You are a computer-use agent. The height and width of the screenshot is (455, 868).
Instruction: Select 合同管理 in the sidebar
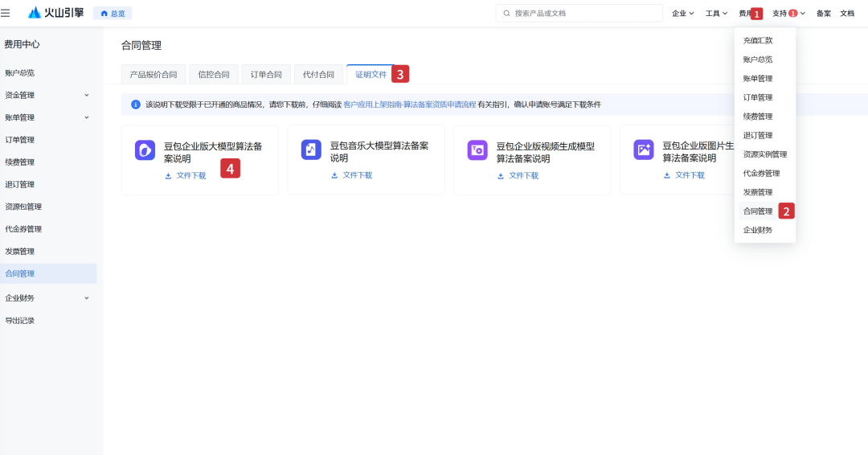click(48, 273)
